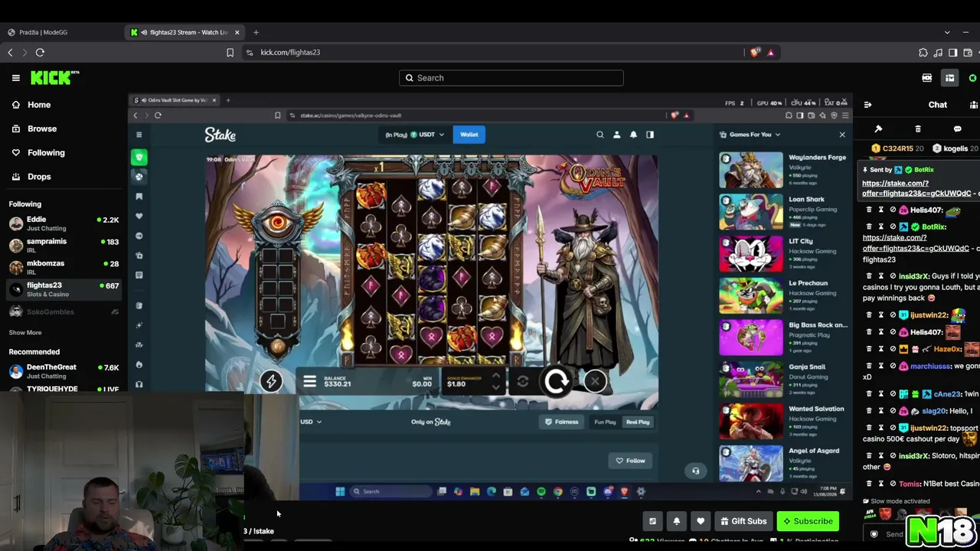Open Spotify from the Windows taskbar
This screenshot has width=980, height=551.
click(x=541, y=491)
